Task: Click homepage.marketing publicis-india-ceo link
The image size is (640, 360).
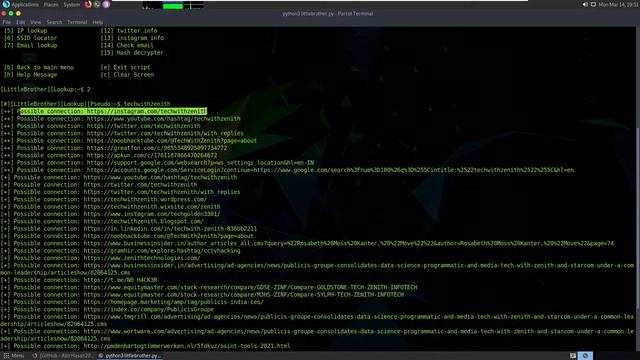Action: pos(173,302)
